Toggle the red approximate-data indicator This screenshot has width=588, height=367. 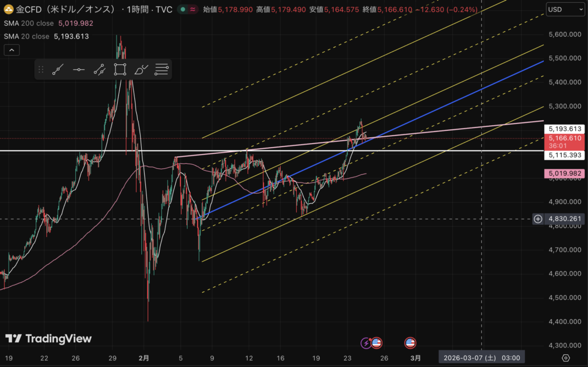(193, 10)
